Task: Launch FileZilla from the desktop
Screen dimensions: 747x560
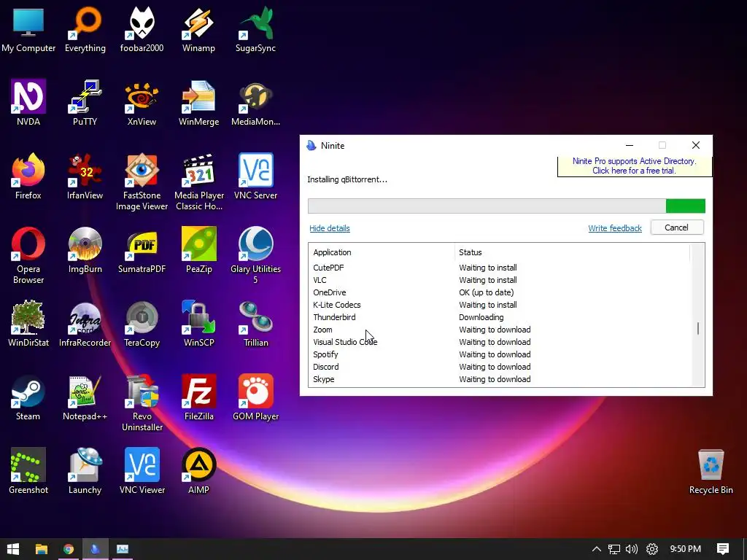Action: tap(198, 397)
